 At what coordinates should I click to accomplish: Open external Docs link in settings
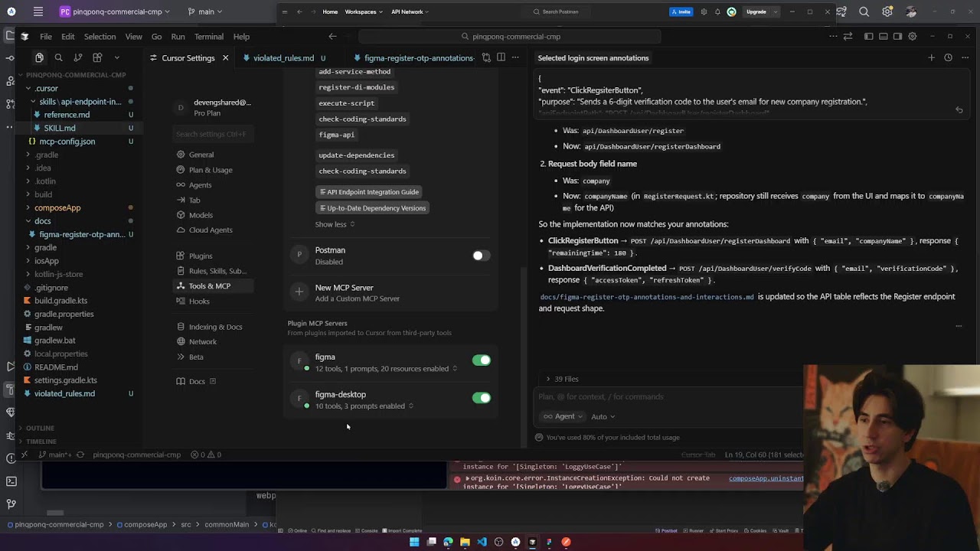click(x=197, y=382)
